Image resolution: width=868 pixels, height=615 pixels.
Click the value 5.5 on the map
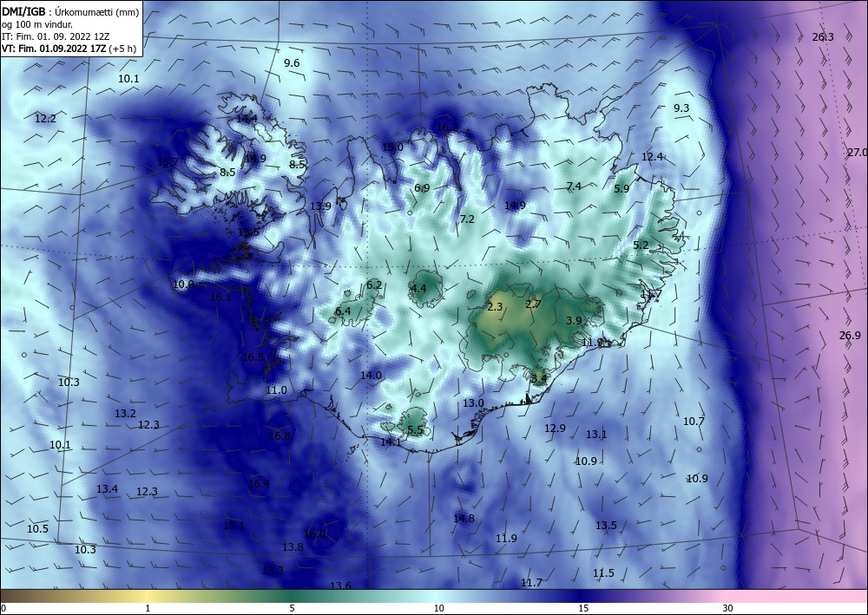[x=415, y=429]
